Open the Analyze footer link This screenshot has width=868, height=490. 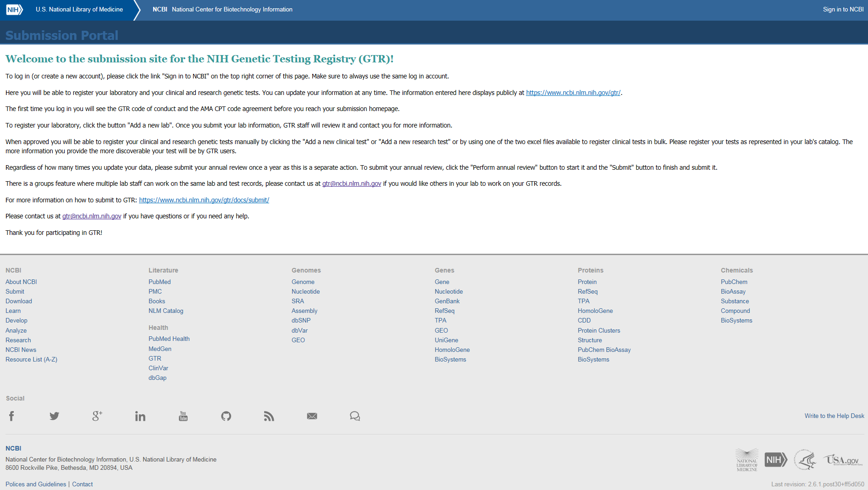click(x=16, y=330)
